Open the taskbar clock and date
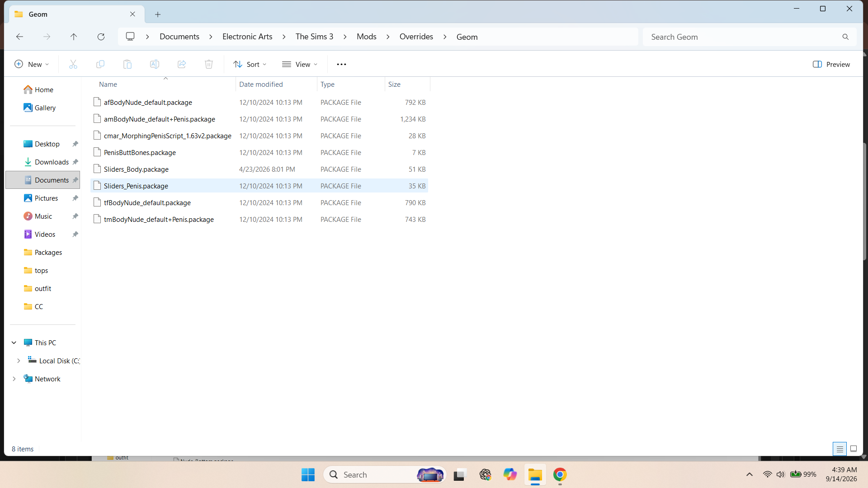Screen dimensions: 868x488 pyautogui.click(x=841, y=474)
